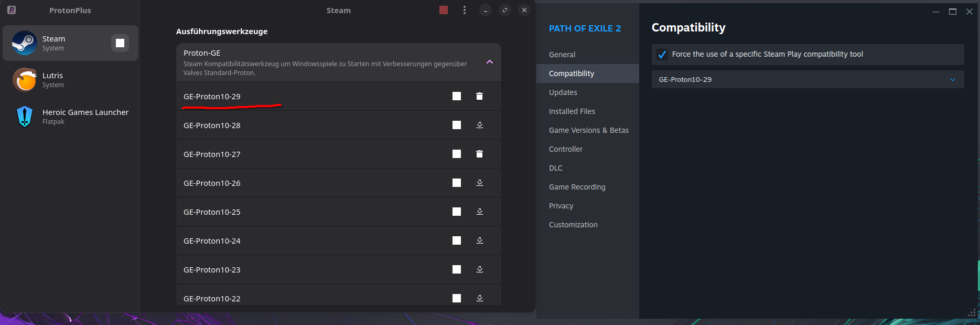Uncheck Force specific Steam Play compatibility tool
This screenshot has height=325, width=980.
coord(662,55)
